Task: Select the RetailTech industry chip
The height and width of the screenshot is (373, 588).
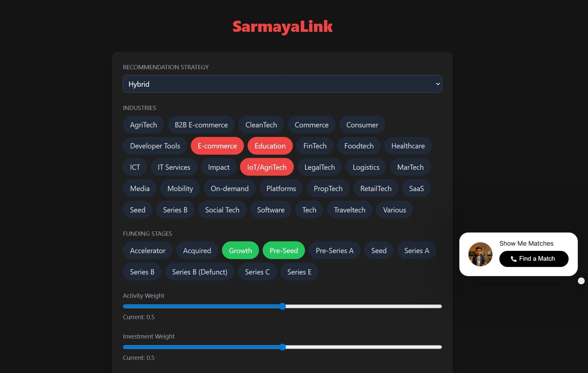Action: click(x=376, y=188)
